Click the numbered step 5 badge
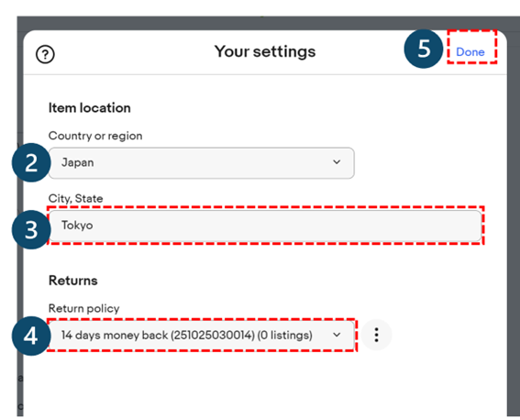Image resolution: width=520 pixels, height=420 pixels. [x=424, y=49]
